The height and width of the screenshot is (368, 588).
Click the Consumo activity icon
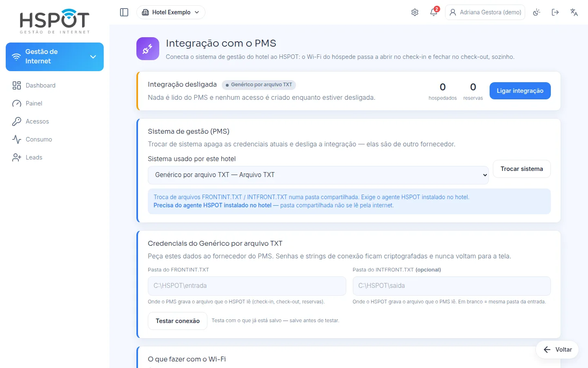pyautogui.click(x=17, y=139)
